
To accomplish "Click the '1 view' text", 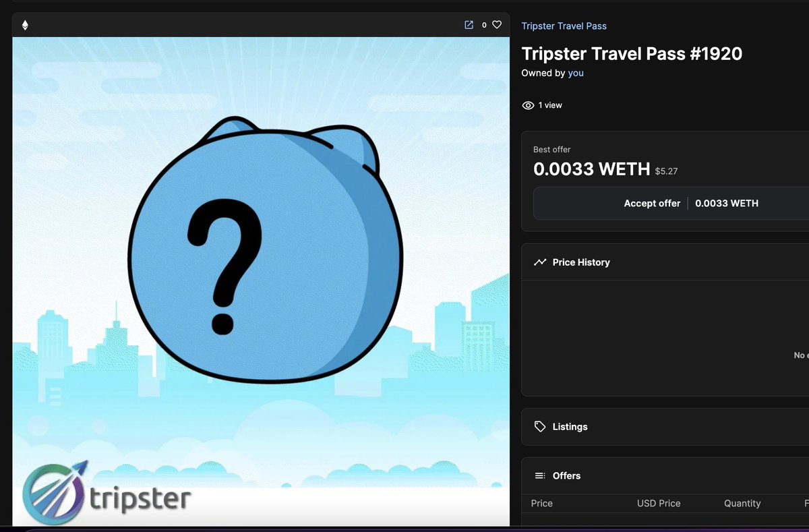I will coord(550,105).
